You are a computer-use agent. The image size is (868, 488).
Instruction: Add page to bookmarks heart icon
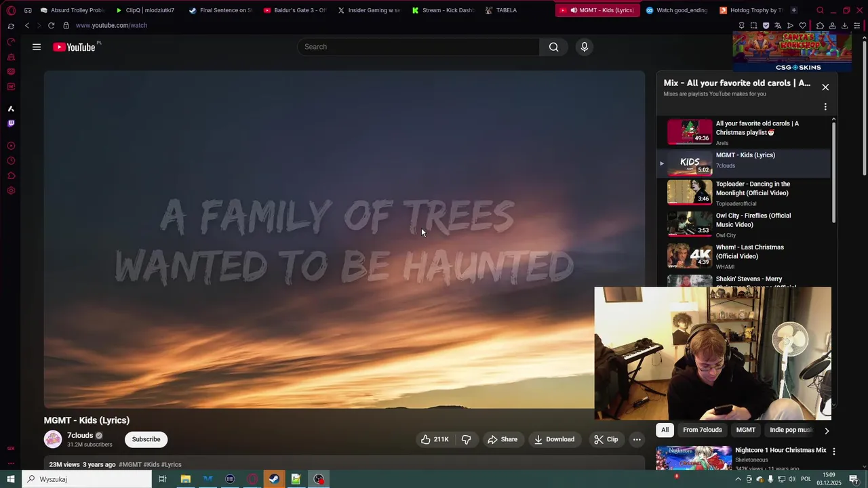point(803,26)
